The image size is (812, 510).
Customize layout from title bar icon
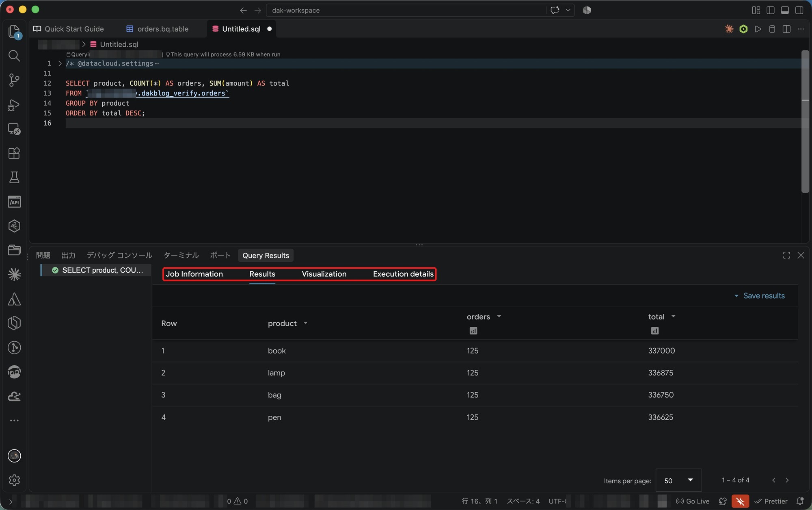pyautogui.click(x=756, y=10)
